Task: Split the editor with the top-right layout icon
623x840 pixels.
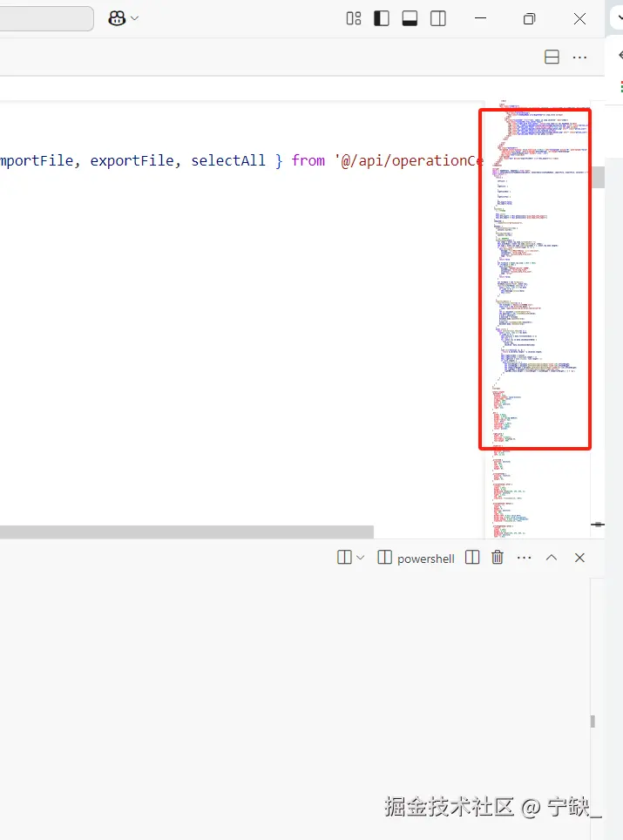Action: (x=552, y=57)
